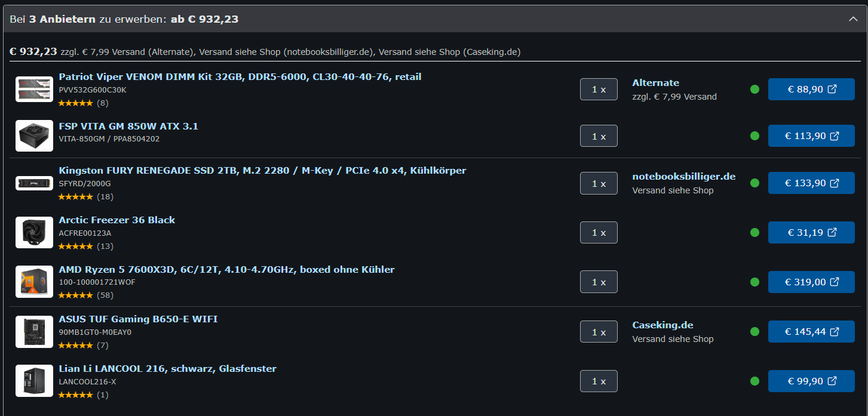Screen dimensions: 868x416
Task: Open FSP VITA GM 850W ATX 3.1 link
Action: [x=128, y=126]
